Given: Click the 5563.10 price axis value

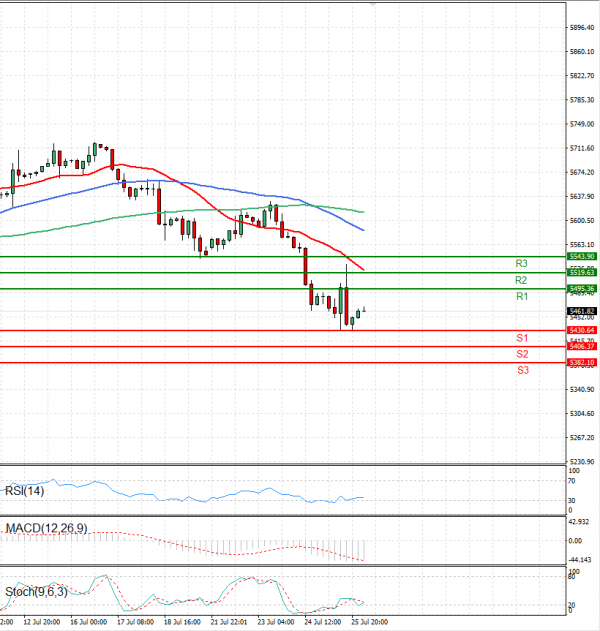Looking at the screenshot, I should 582,245.
